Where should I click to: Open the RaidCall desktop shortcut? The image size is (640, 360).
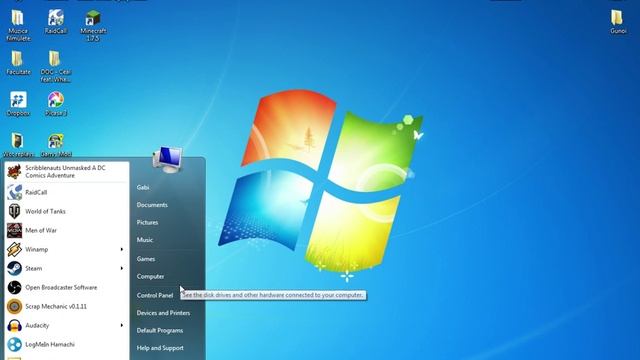[56, 22]
